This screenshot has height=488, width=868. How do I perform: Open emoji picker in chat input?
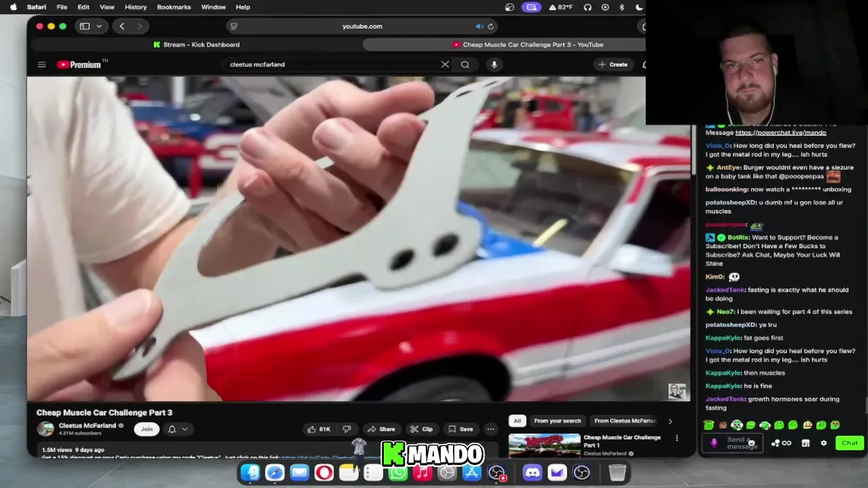coord(751,443)
